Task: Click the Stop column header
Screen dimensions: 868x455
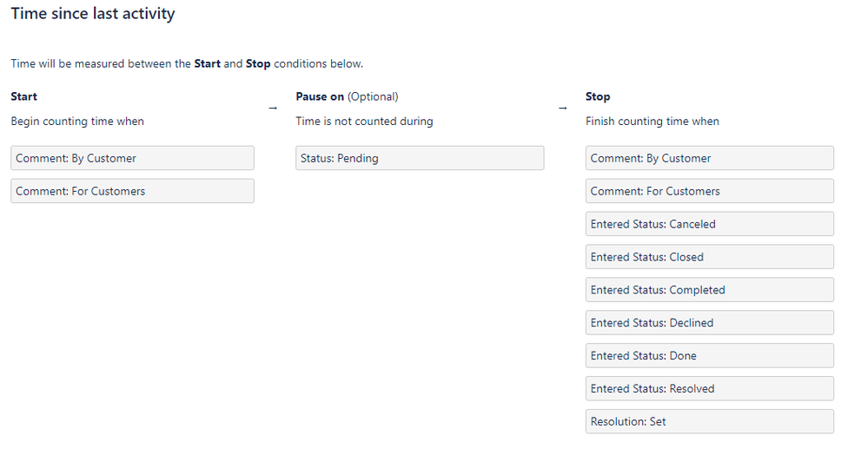Action: 598,96
